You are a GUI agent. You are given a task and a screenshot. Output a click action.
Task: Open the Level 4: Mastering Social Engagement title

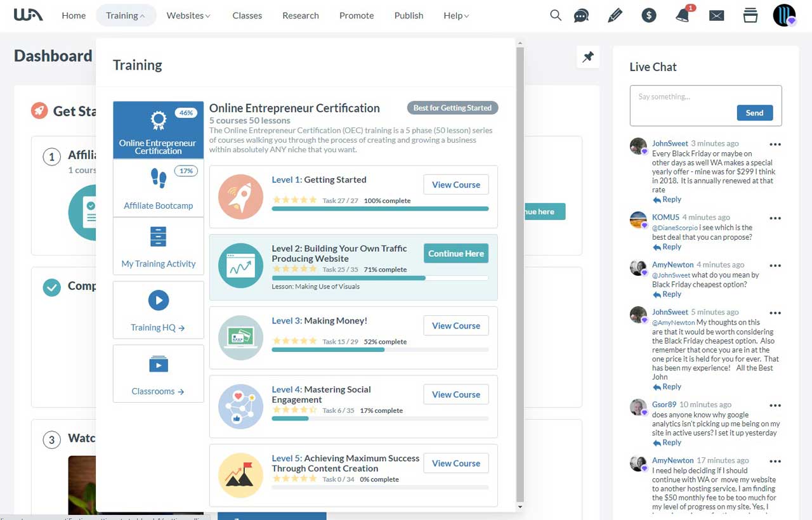321,394
